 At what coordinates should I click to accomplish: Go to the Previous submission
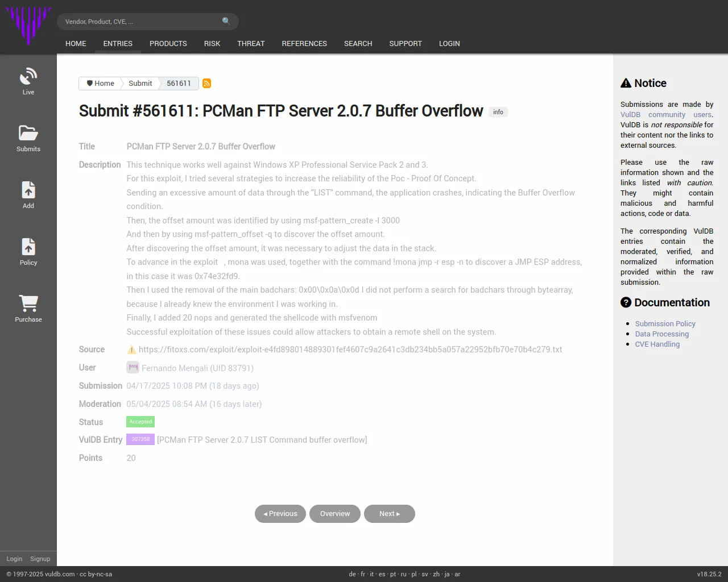280,514
